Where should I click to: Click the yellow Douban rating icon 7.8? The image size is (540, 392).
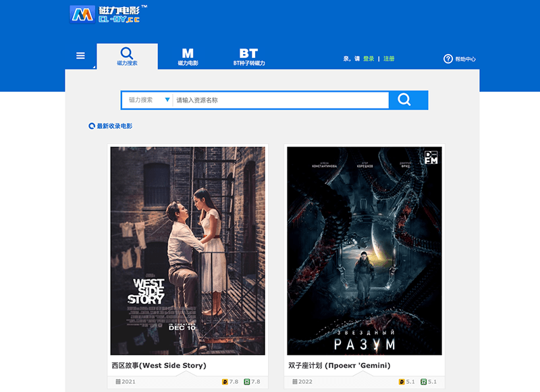coord(225,382)
